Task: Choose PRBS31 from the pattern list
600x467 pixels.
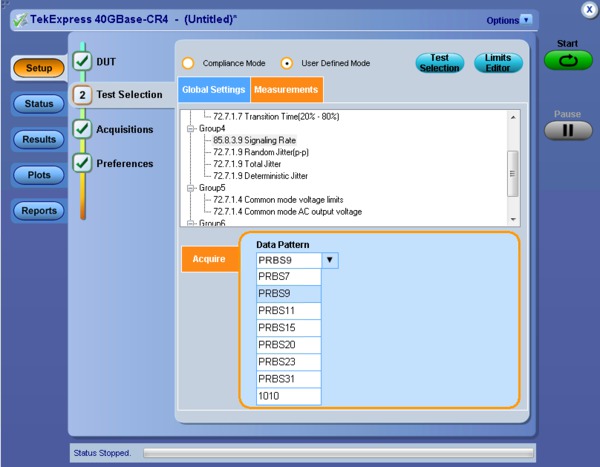Action: [x=281, y=379]
